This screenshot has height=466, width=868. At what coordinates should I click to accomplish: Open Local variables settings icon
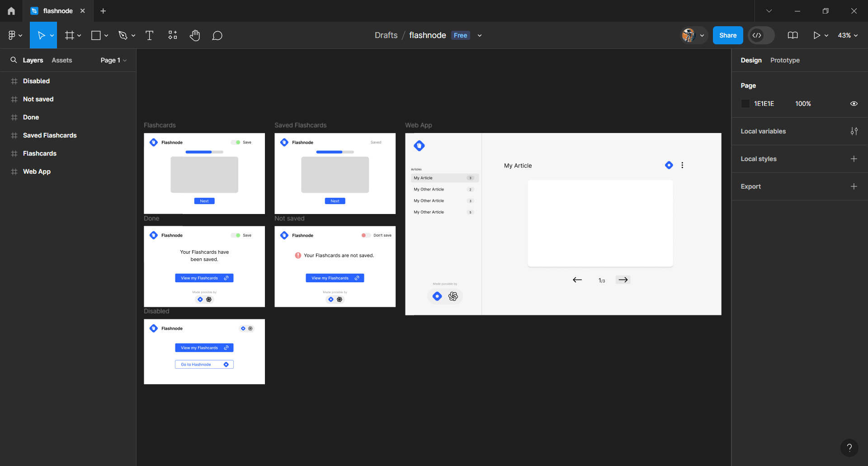[854, 131]
